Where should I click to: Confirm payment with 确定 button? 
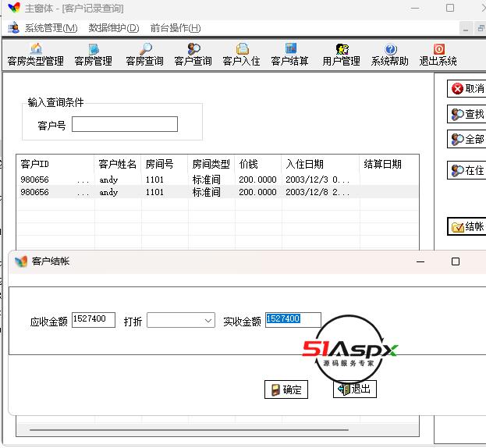click(x=286, y=389)
